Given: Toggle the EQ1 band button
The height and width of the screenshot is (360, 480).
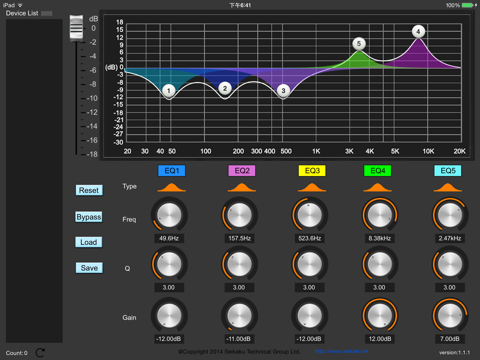Looking at the screenshot, I should [172, 171].
